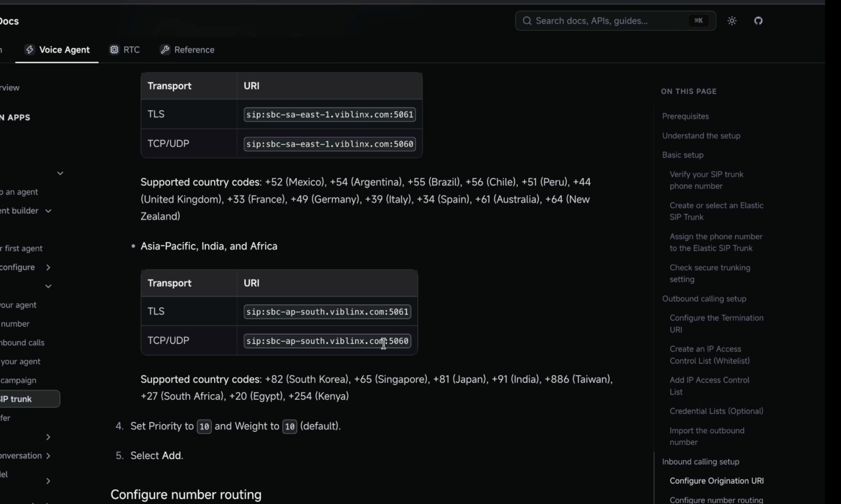The width and height of the screenshot is (841, 504).
Task: Jump to 'Understand the setup' section
Action: 701,135
